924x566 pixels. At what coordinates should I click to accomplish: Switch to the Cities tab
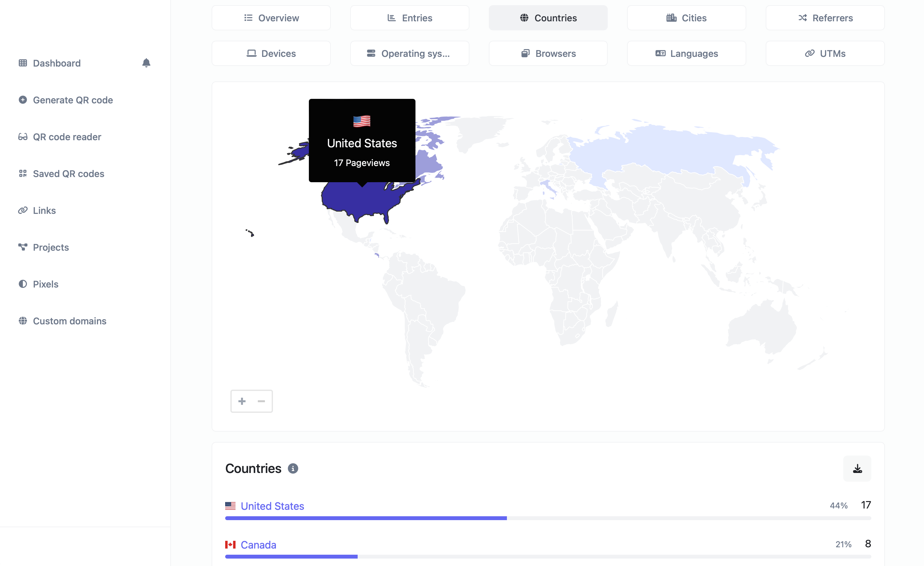pyautogui.click(x=687, y=18)
